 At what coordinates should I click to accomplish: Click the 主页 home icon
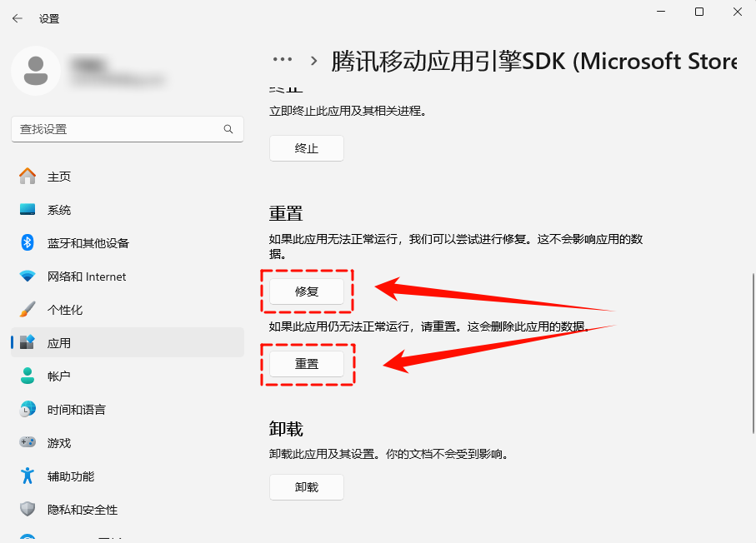(28, 177)
